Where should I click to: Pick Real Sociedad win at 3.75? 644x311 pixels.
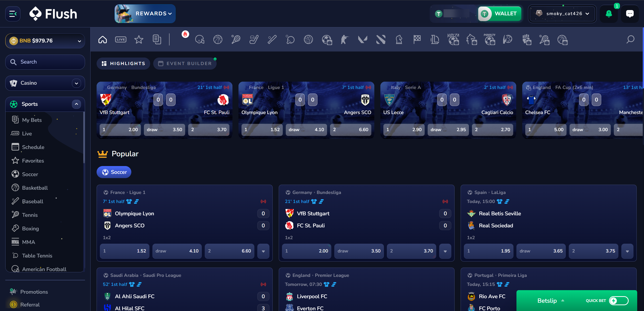tap(594, 251)
